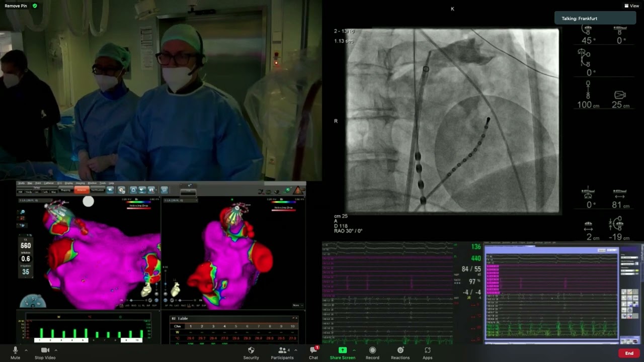Click the green Share Screen icon
The width and height of the screenshot is (644, 362).
[x=342, y=350]
